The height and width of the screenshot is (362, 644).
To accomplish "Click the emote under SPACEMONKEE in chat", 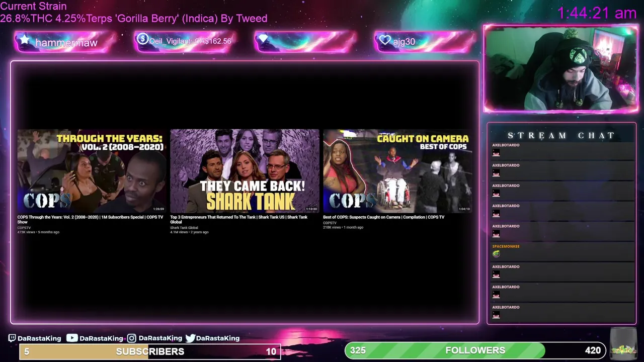I will tap(496, 254).
